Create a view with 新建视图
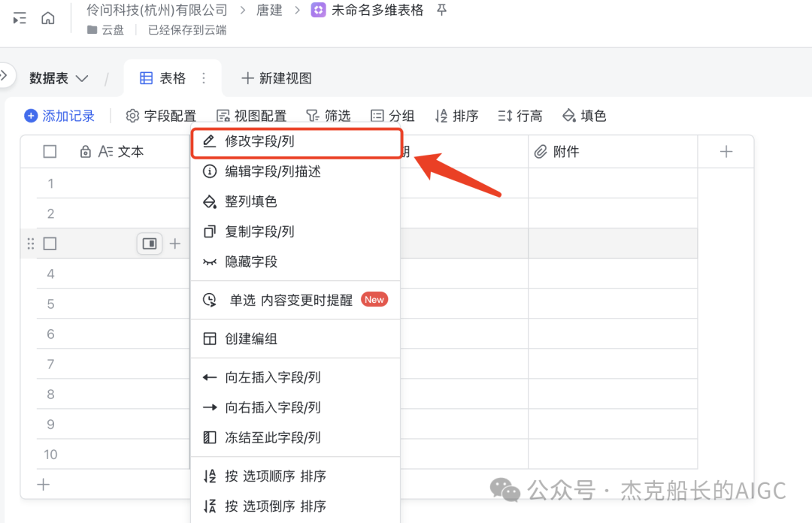Screen dimensions: 812x523 [277, 78]
